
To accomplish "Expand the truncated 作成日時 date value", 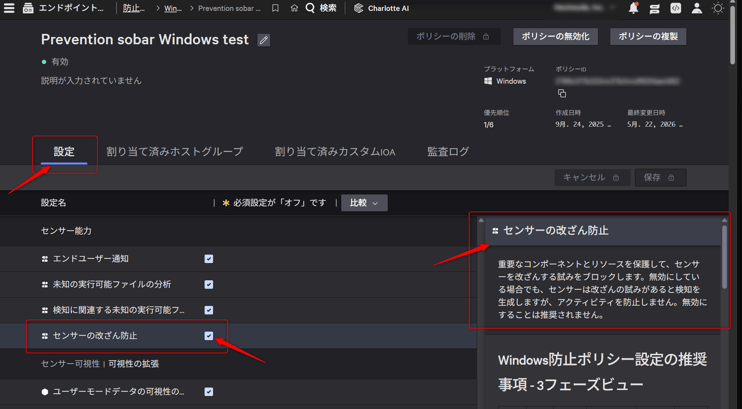I will [x=583, y=125].
